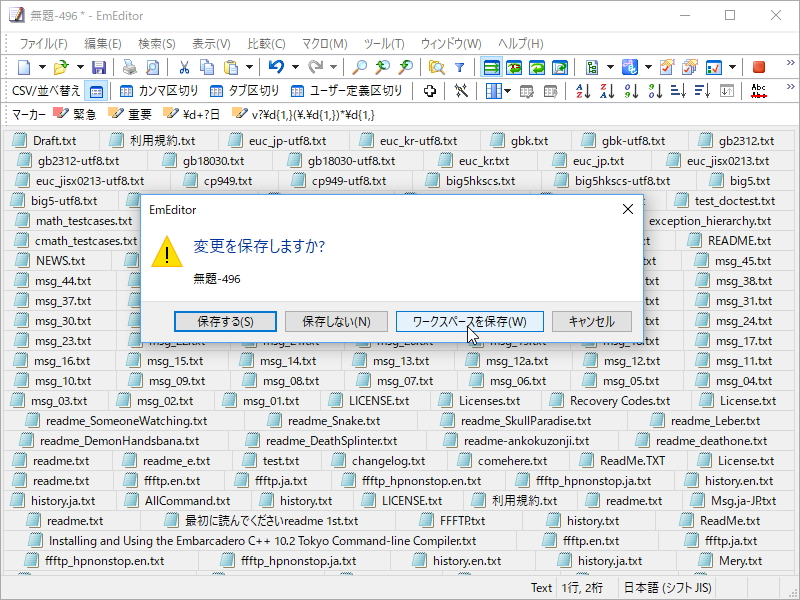The height and width of the screenshot is (600, 800).
Task: Open the 表示(V) menu
Action: [211, 44]
